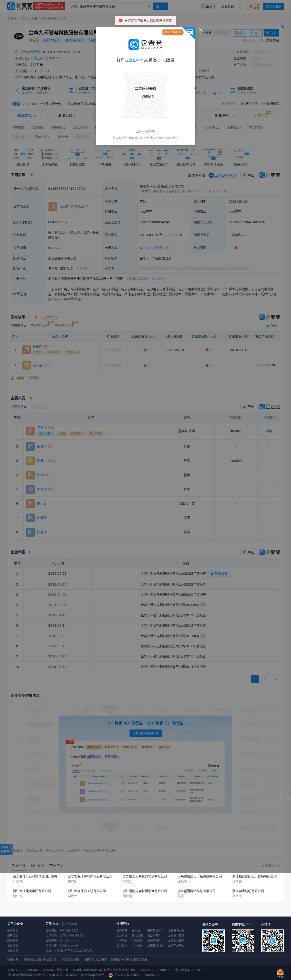Close the QR login dialog
Image resolution: width=291 pixels, height=980 pixels.
tap(201, 30)
